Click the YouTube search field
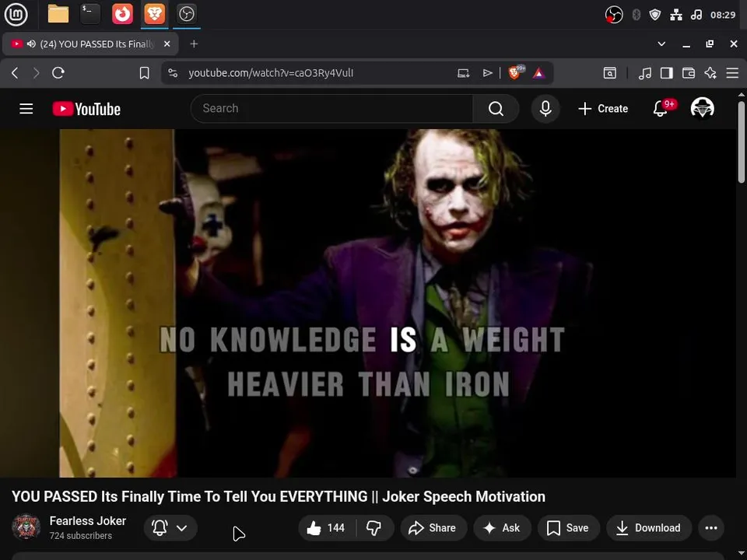The height and width of the screenshot is (560, 747). [332, 109]
